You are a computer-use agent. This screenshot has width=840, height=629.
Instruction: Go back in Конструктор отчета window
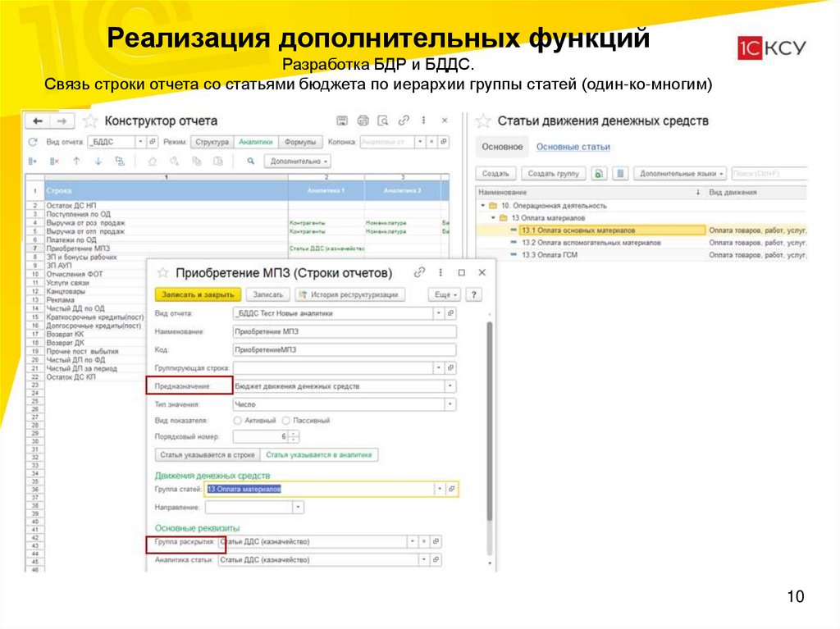[x=38, y=121]
